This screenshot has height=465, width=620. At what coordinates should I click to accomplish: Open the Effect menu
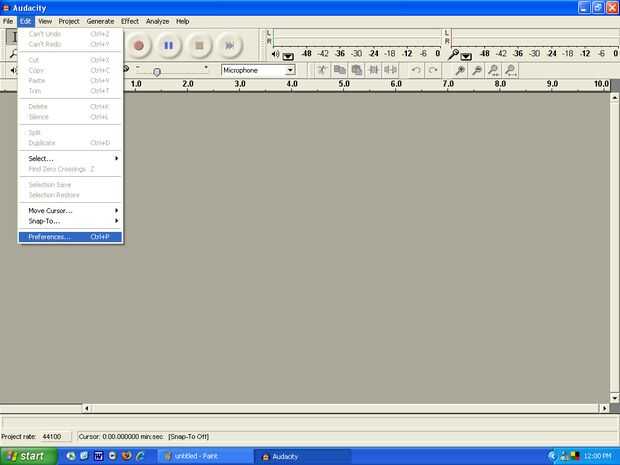click(x=130, y=21)
